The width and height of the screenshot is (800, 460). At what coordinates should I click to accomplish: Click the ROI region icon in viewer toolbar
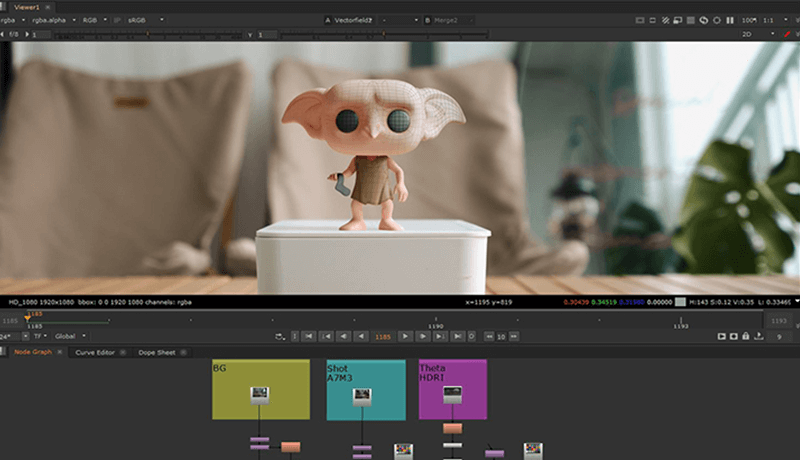[653, 20]
